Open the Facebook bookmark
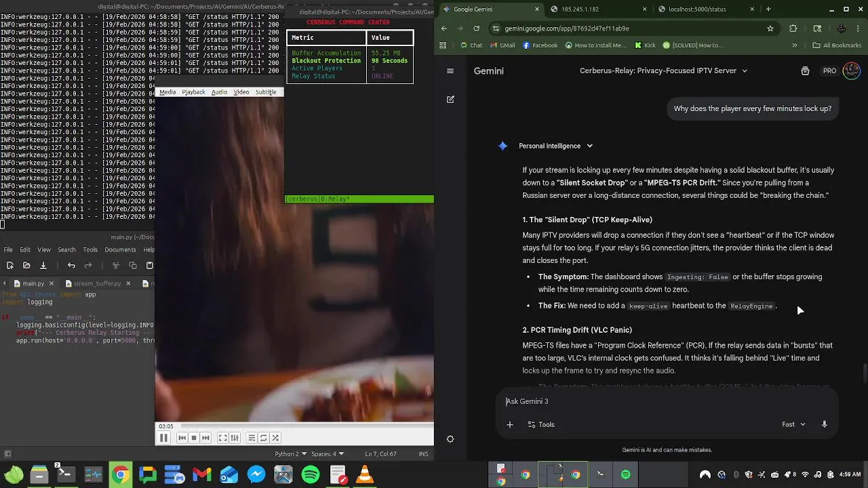 540,45
